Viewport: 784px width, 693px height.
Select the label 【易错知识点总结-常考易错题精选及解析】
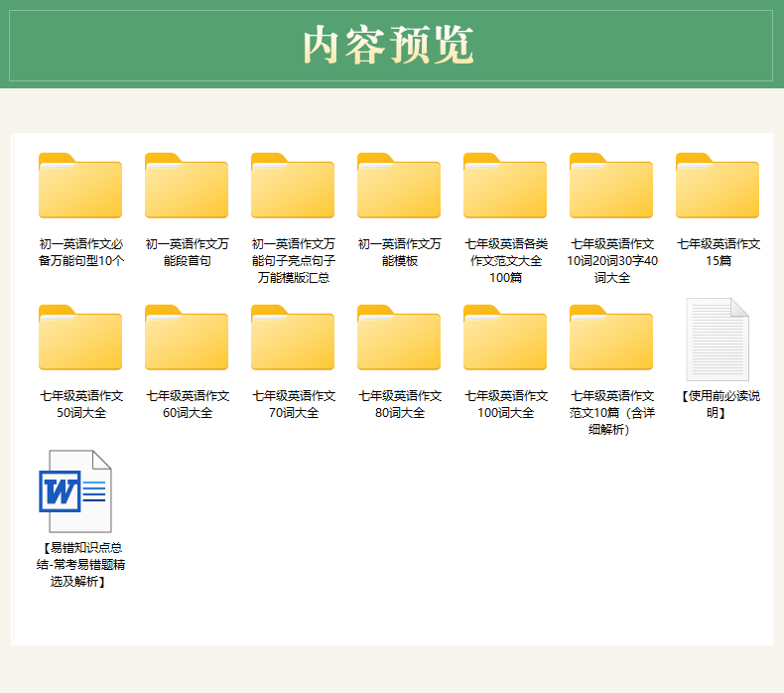tap(80, 564)
